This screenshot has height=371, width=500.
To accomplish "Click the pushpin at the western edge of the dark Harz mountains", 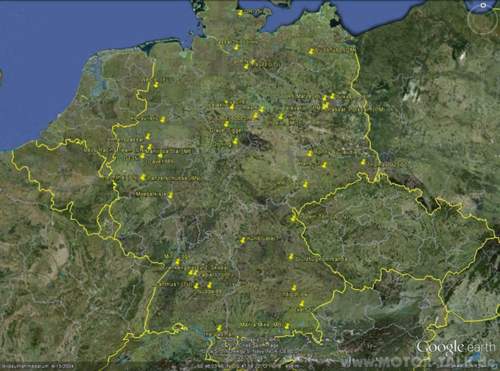I will click(x=235, y=141).
